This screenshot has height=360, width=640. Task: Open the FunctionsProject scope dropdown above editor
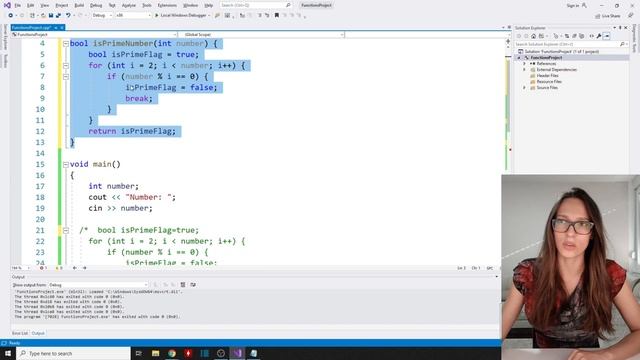(94, 35)
